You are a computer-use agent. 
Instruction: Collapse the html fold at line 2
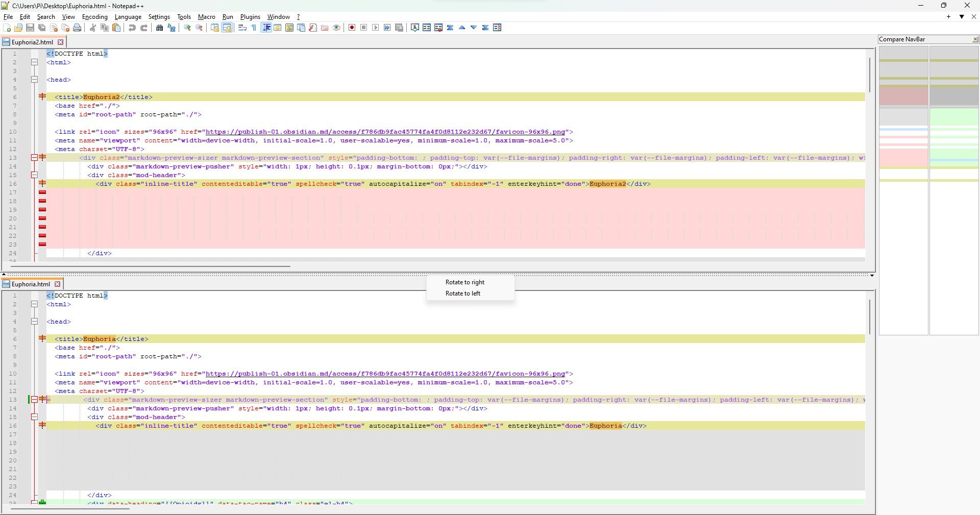pos(34,62)
